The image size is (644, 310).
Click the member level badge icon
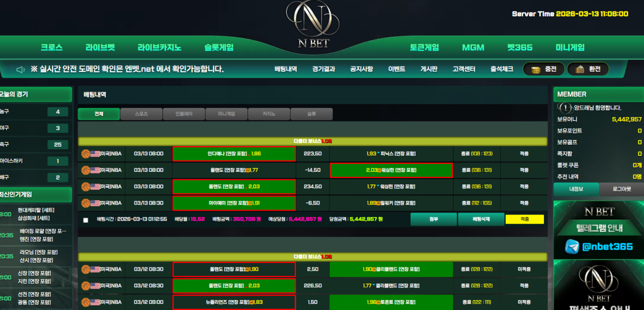coord(565,108)
